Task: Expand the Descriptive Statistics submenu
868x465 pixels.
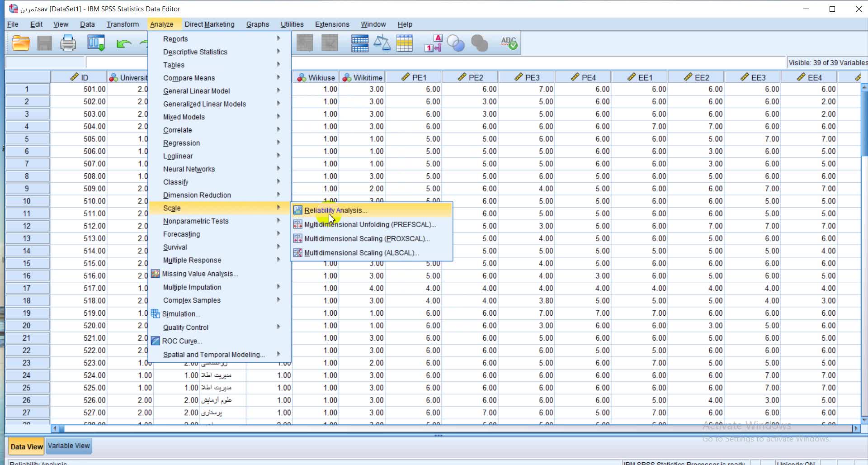Action: (195, 52)
